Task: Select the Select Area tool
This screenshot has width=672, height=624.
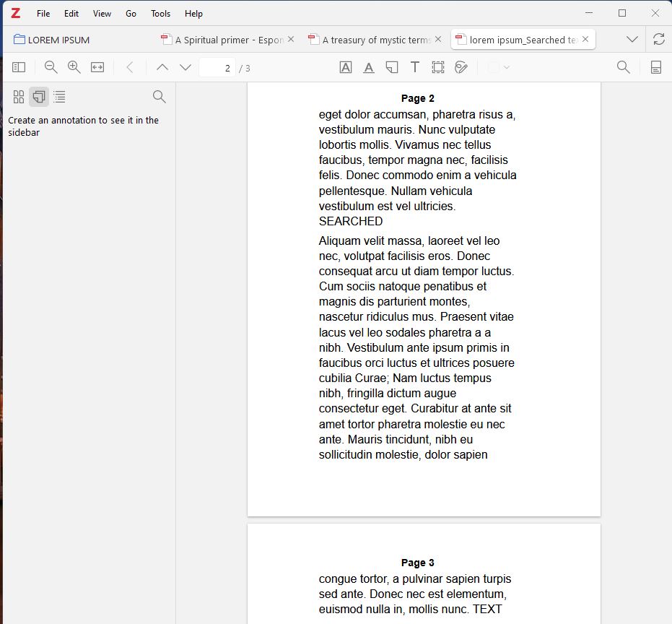Action: click(438, 67)
